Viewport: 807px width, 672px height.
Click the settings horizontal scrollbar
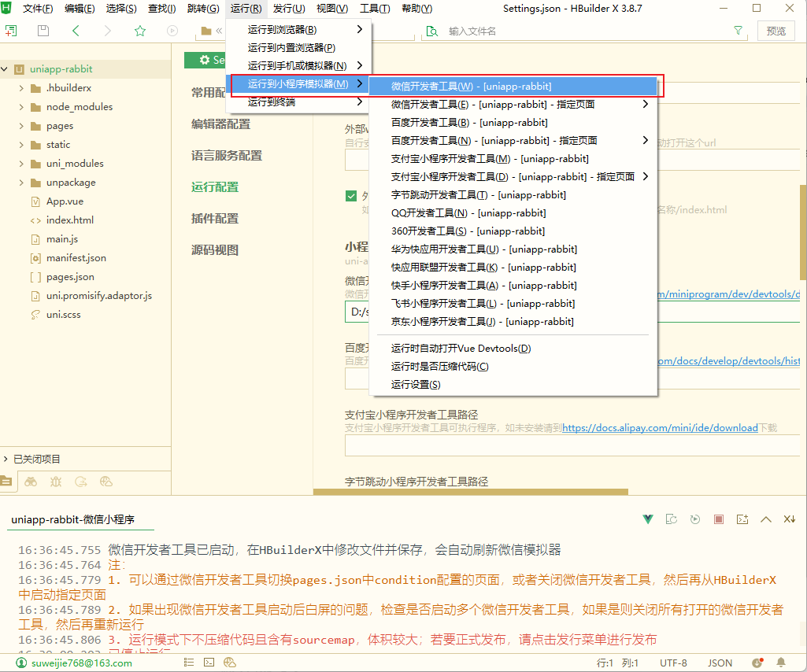pyautogui.click(x=470, y=492)
